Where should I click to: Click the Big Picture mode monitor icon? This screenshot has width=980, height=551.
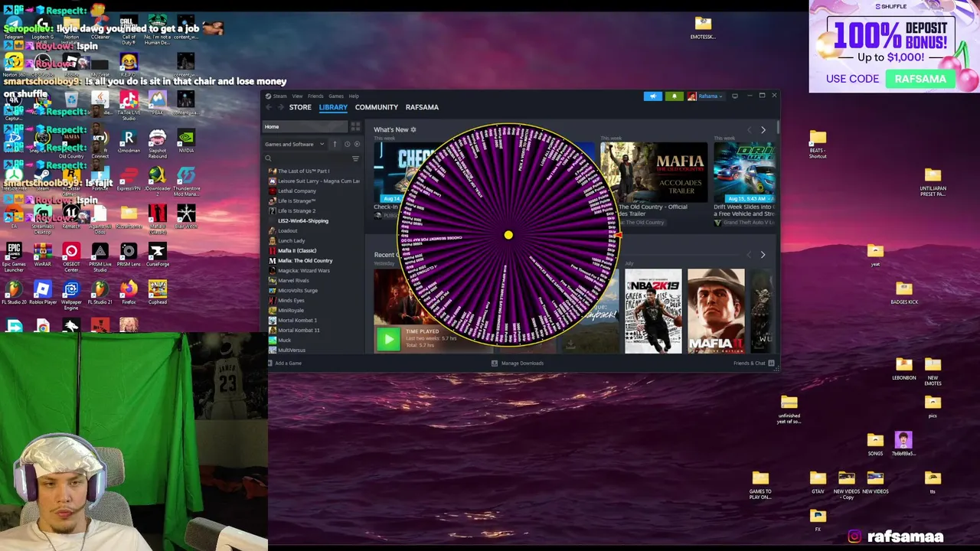click(735, 96)
